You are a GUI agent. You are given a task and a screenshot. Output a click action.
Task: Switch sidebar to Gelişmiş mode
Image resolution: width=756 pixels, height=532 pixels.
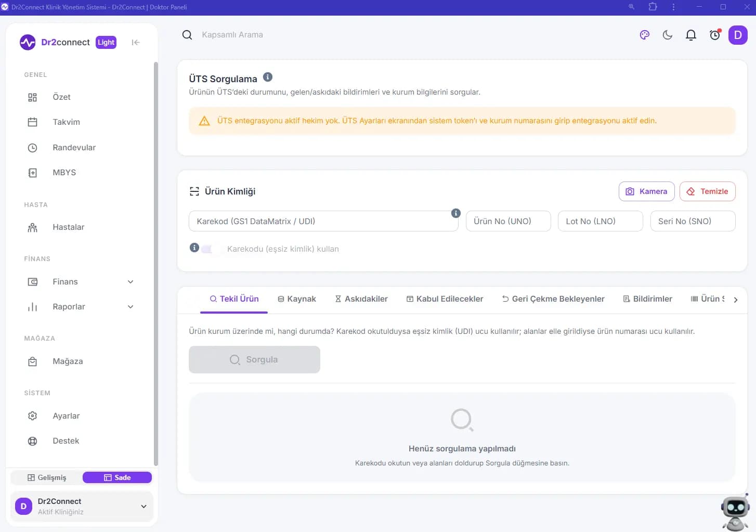47,477
